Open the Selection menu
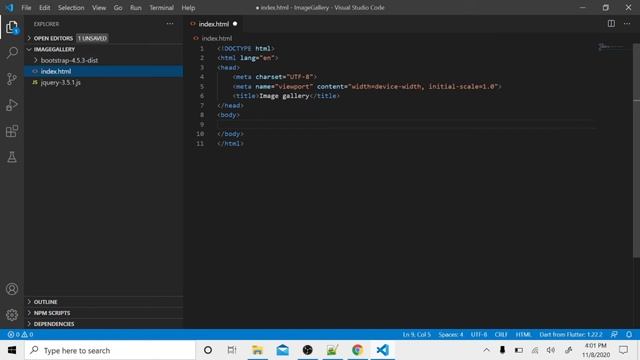 71,7
